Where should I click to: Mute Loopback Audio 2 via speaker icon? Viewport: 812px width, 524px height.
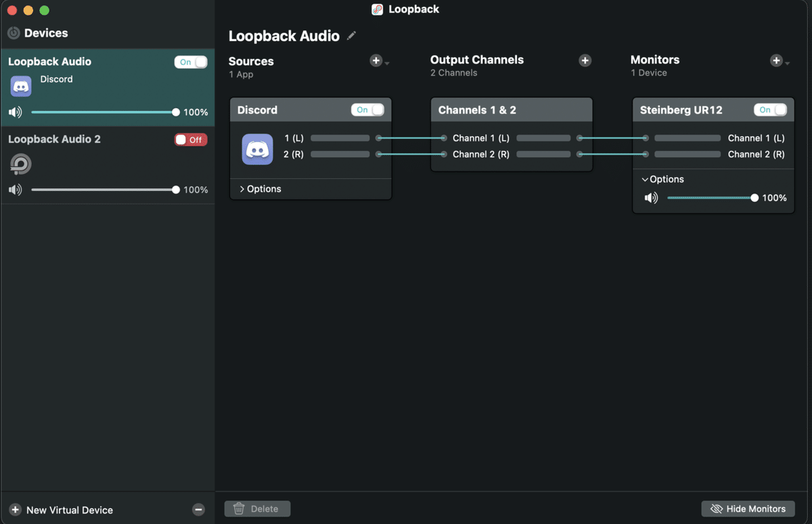tap(15, 190)
